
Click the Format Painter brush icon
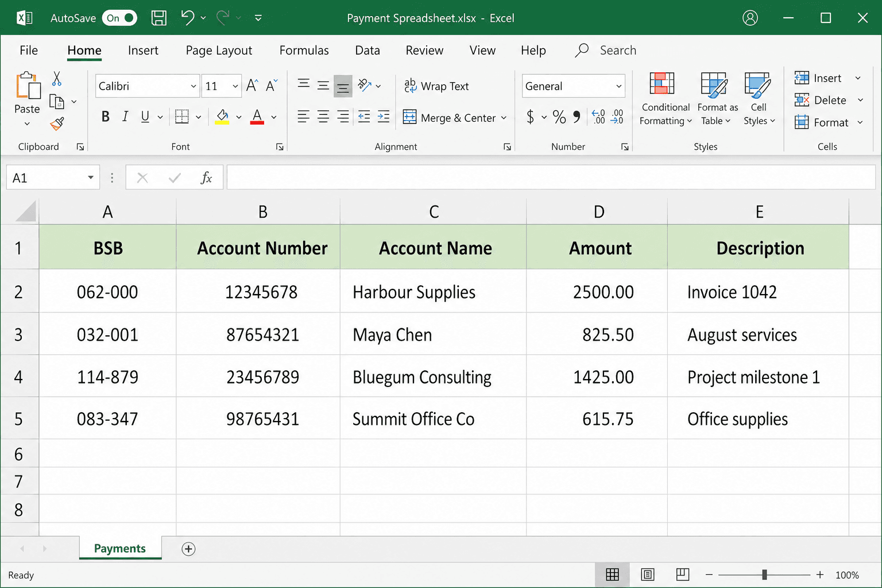click(x=57, y=123)
